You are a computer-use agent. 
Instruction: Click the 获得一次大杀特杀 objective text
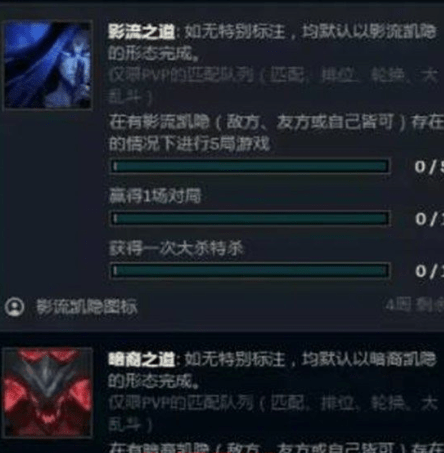click(x=177, y=248)
